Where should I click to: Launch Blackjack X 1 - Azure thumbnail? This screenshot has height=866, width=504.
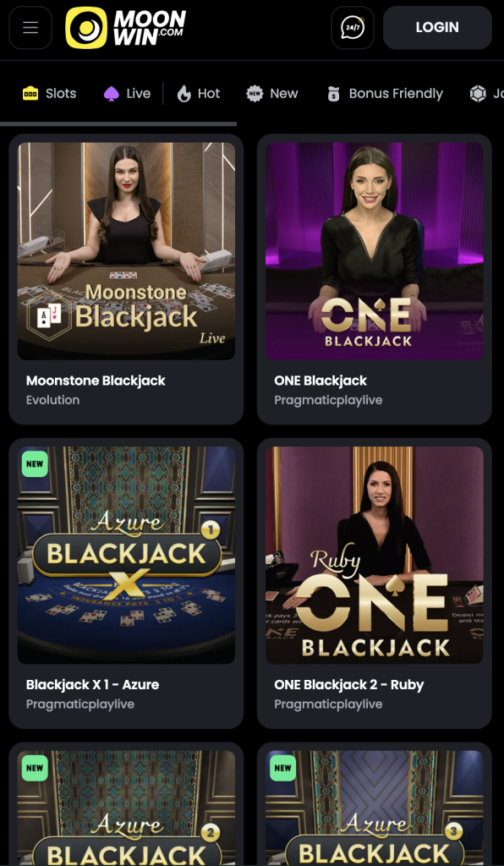126,555
